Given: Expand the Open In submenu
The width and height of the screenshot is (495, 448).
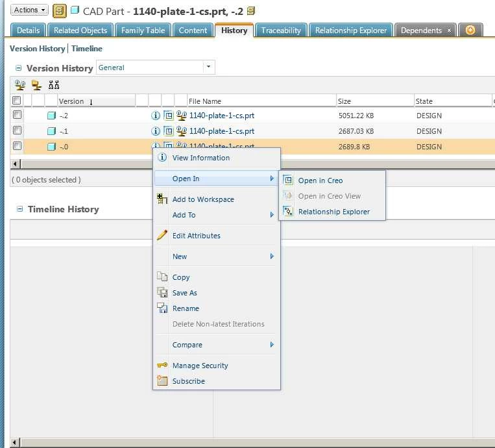Looking at the screenshot, I should pos(217,179).
